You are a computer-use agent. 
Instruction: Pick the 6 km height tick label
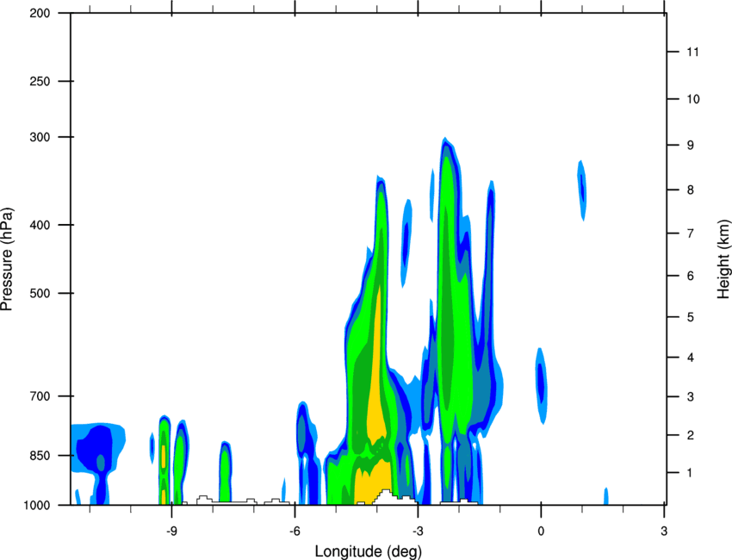690,276
